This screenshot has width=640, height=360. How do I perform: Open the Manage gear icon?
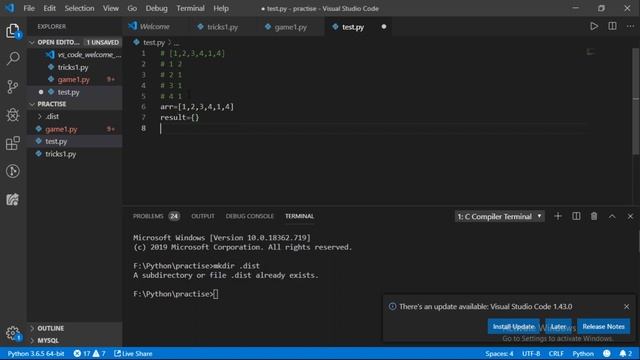(x=13, y=333)
